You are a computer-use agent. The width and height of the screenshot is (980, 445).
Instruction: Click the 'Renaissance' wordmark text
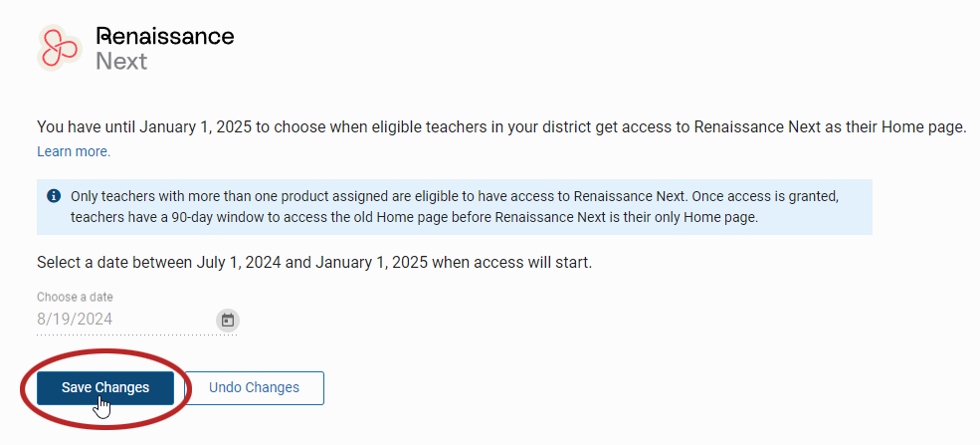(165, 36)
